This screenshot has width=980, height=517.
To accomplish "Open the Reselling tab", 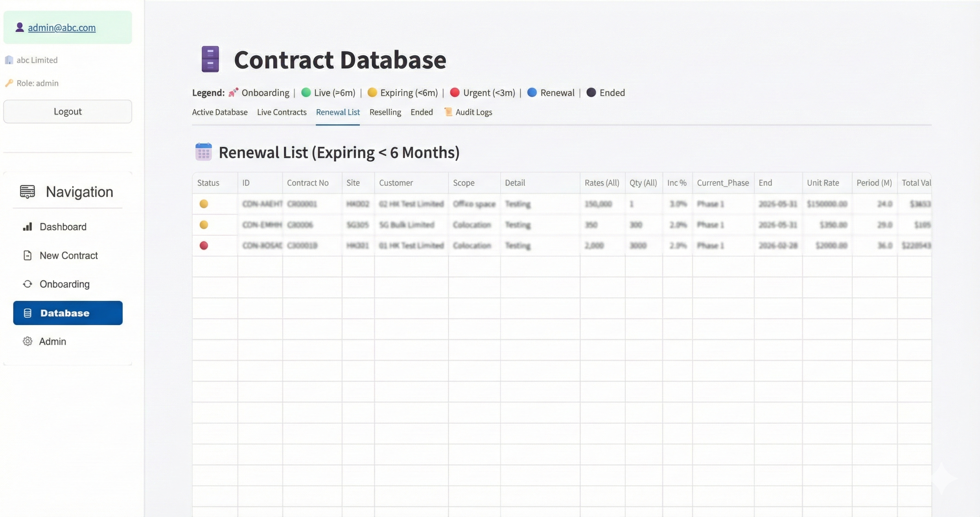I will (x=385, y=112).
